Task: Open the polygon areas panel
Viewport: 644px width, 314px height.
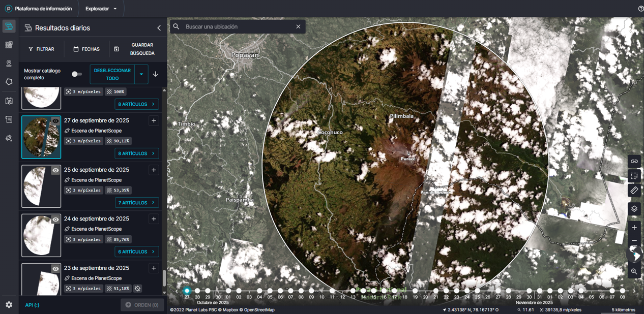Action: point(8,82)
